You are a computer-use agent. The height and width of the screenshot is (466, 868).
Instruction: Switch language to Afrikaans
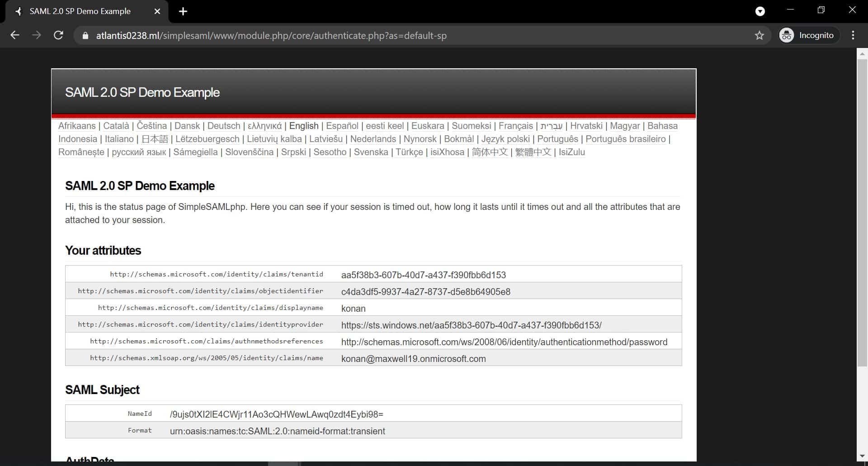click(77, 126)
